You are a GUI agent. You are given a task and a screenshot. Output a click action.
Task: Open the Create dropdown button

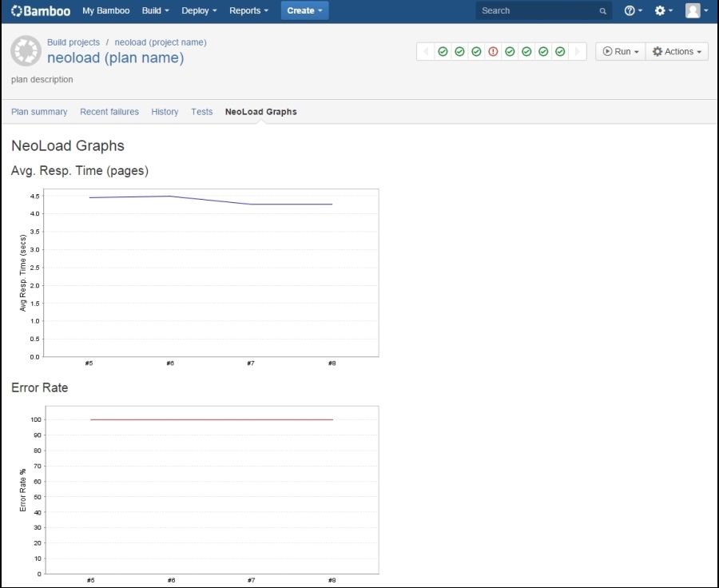click(304, 10)
